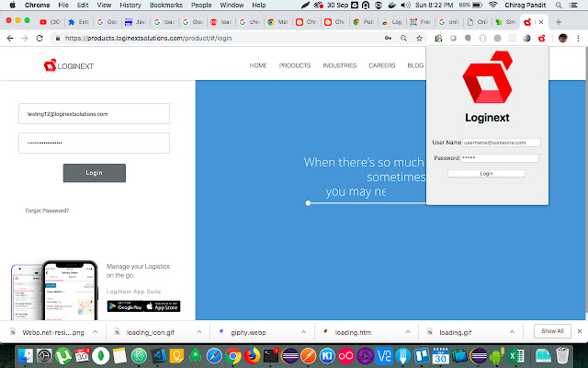
Task: Open a new tab with the plus button
Action: [559, 22]
